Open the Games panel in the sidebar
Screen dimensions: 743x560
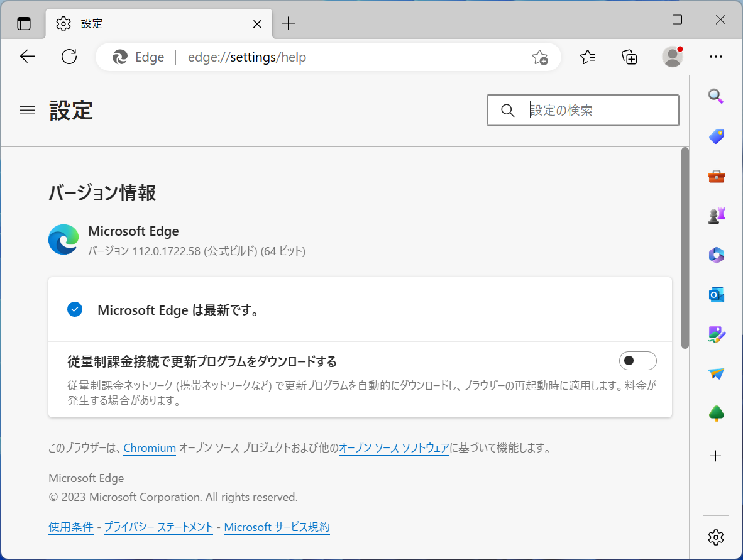tap(716, 215)
